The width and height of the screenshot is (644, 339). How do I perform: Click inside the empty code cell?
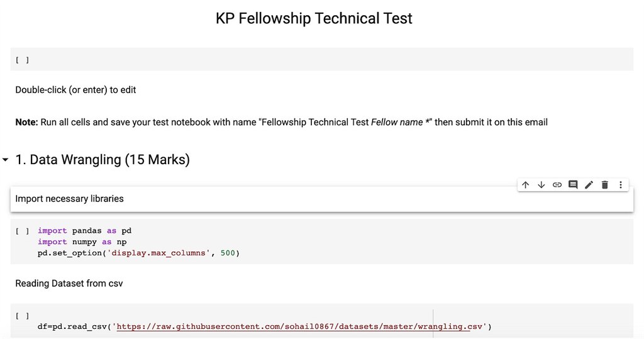click(x=314, y=60)
